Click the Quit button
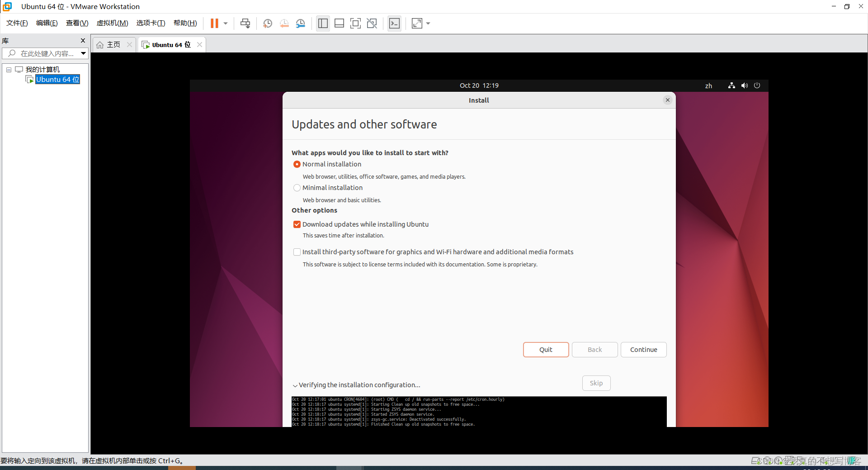 pyautogui.click(x=546, y=350)
